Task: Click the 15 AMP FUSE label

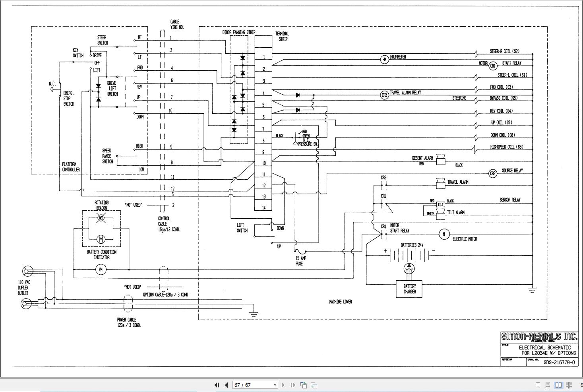Action: coord(301,261)
